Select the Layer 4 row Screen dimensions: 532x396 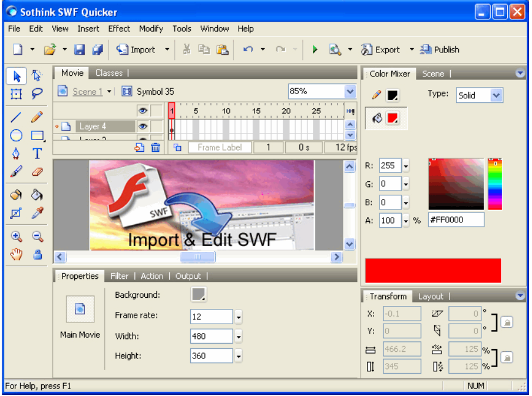[x=105, y=127]
